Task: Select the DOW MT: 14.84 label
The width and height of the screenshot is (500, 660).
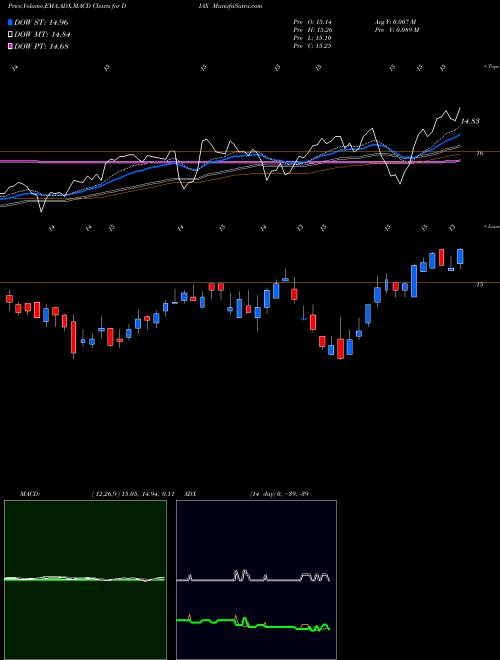Action: pos(42,35)
